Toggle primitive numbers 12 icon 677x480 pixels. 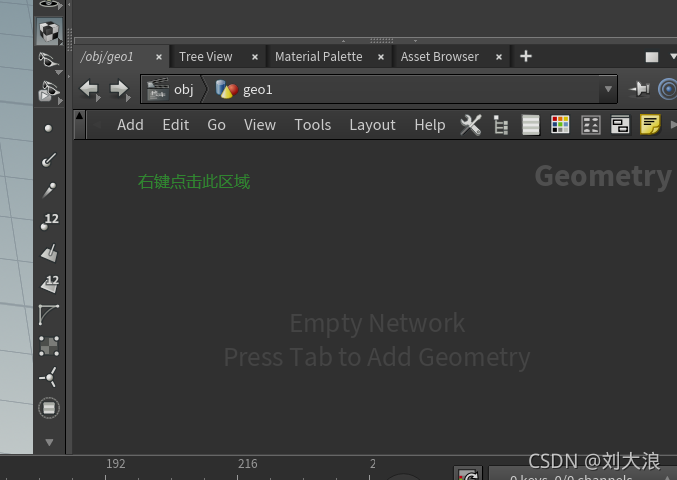[50, 284]
